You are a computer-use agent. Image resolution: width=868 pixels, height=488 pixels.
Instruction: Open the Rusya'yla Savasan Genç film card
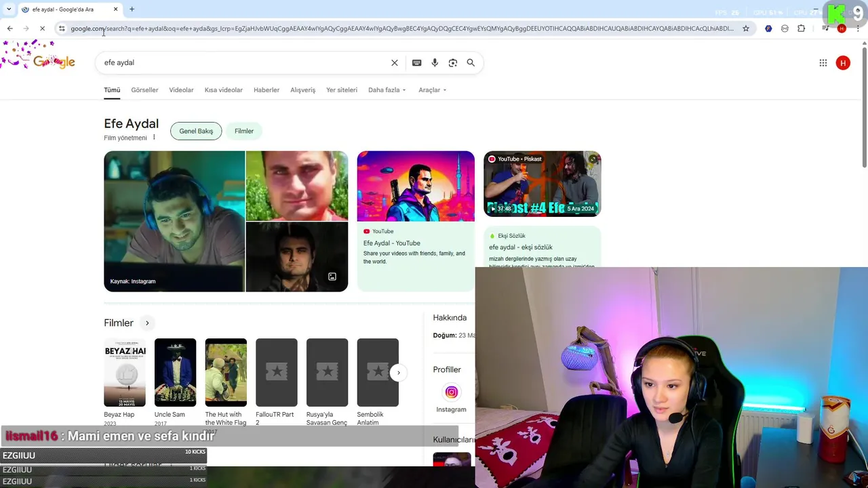coord(327,372)
